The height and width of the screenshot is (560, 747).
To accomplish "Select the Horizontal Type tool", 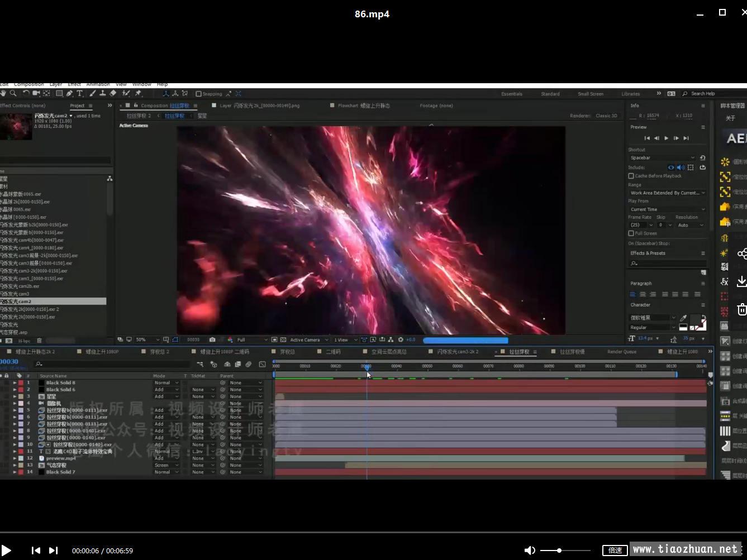I will [79, 94].
